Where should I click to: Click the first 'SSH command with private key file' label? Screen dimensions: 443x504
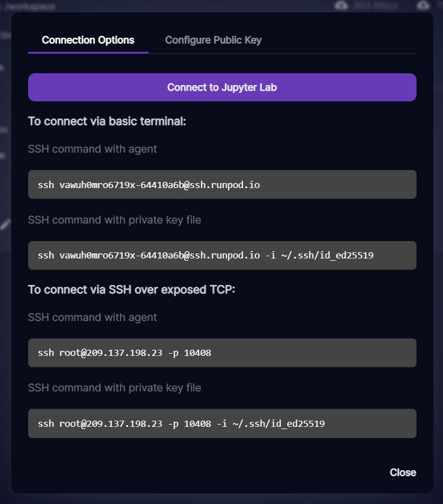coord(114,220)
